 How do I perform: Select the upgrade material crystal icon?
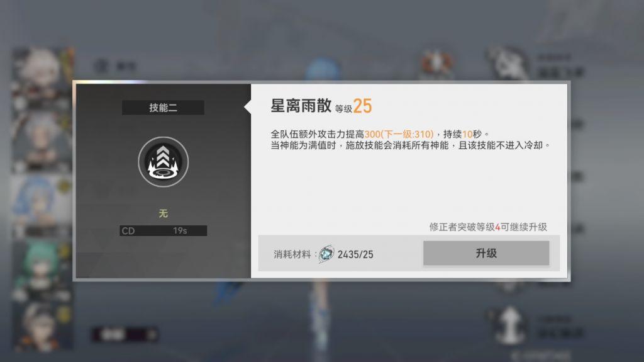326,254
